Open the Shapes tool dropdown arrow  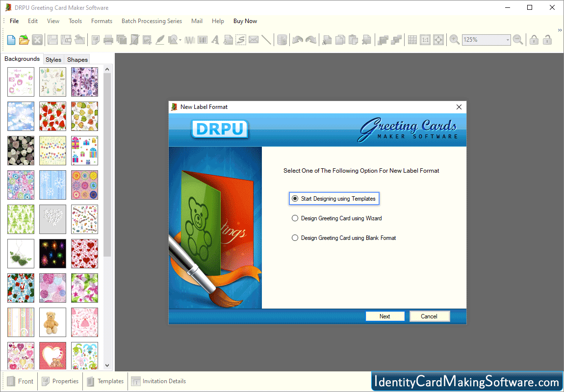click(180, 40)
